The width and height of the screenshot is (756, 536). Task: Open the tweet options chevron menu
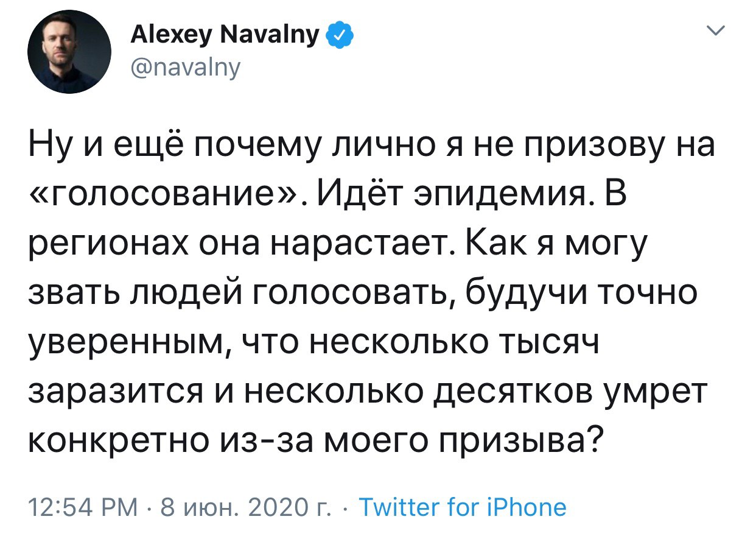718,30
